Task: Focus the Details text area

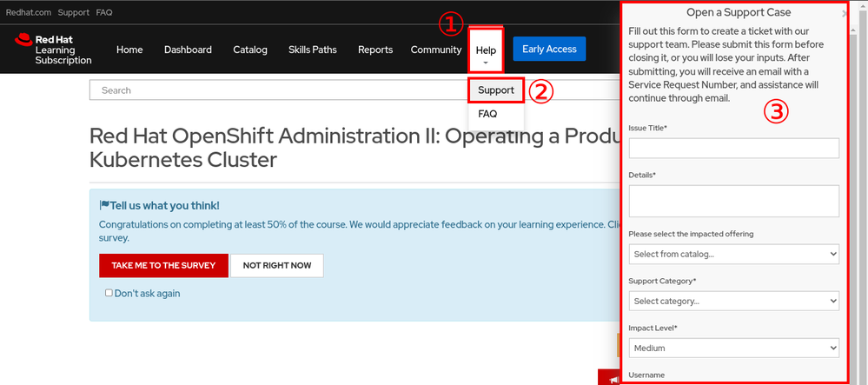Action: (x=733, y=201)
